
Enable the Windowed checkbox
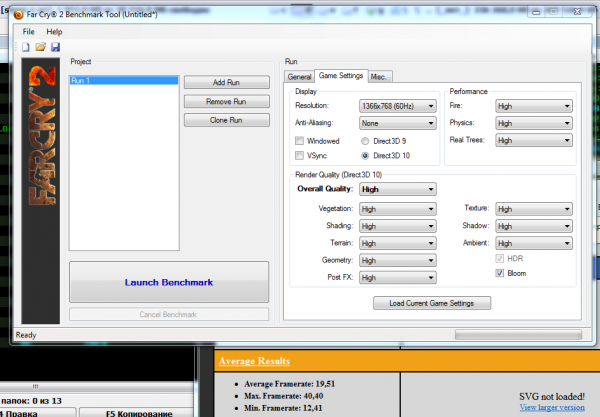tap(300, 142)
